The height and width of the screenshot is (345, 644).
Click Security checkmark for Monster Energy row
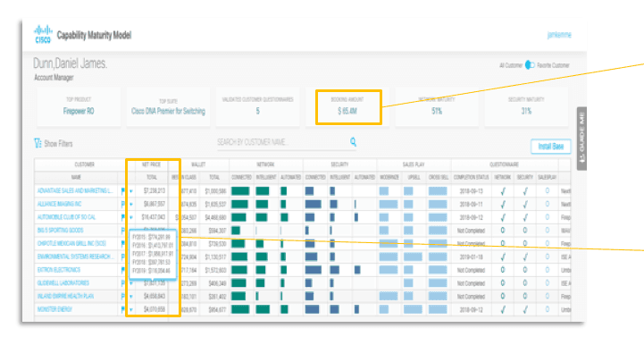pos(525,309)
